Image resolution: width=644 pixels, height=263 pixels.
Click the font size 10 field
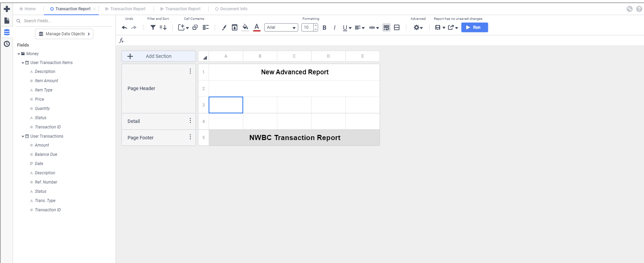[x=307, y=27]
